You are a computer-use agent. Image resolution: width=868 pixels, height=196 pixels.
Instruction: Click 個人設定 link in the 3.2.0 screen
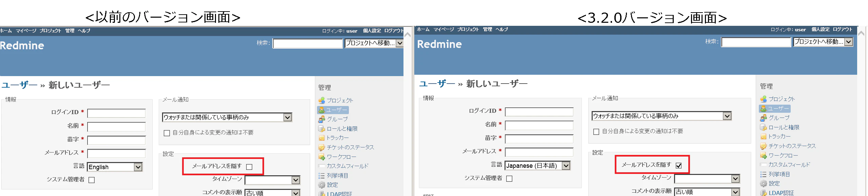pyautogui.click(x=821, y=29)
